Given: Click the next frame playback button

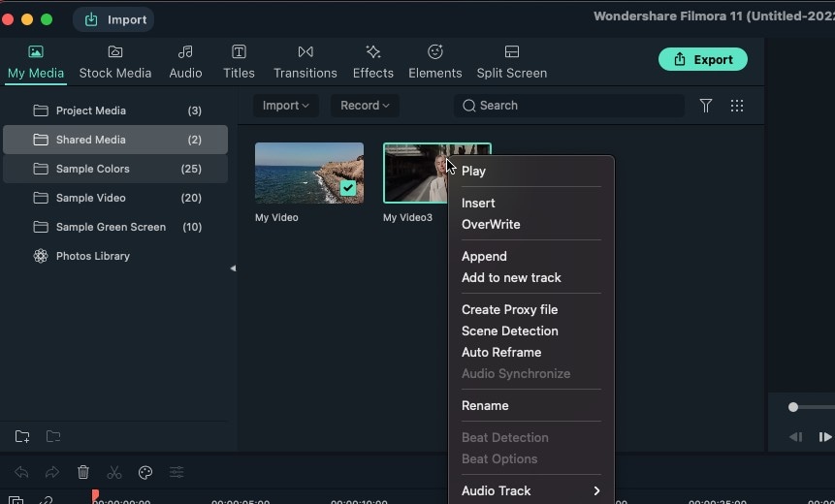Looking at the screenshot, I should click(825, 437).
